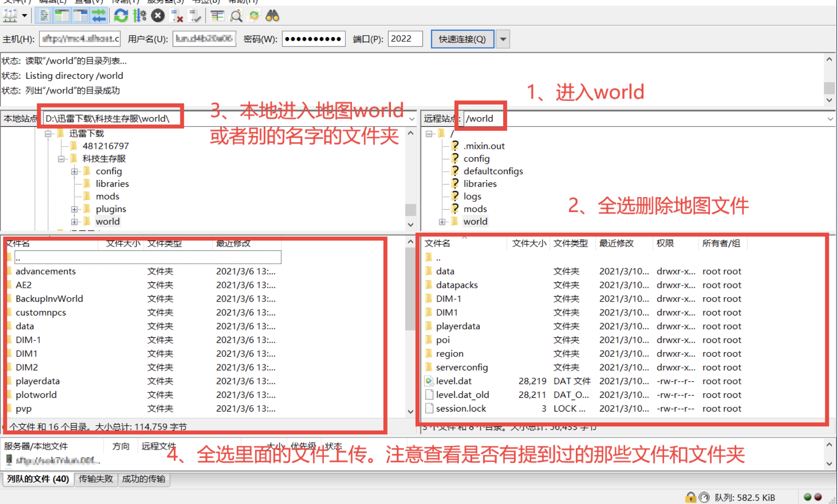This screenshot has height=504, width=838.
Task: Click scroll down arrow of local file list
Action: (x=411, y=412)
